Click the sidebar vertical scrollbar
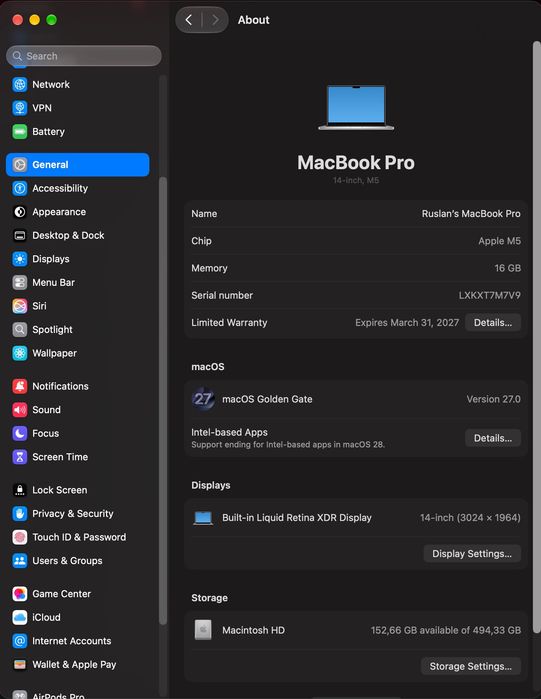The image size is (541, 699). click(163, 400)
